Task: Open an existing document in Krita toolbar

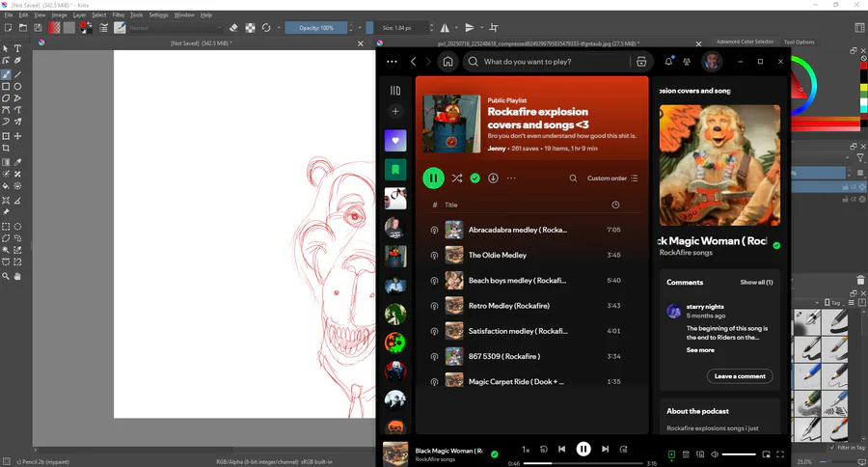Action: (23, 28)
